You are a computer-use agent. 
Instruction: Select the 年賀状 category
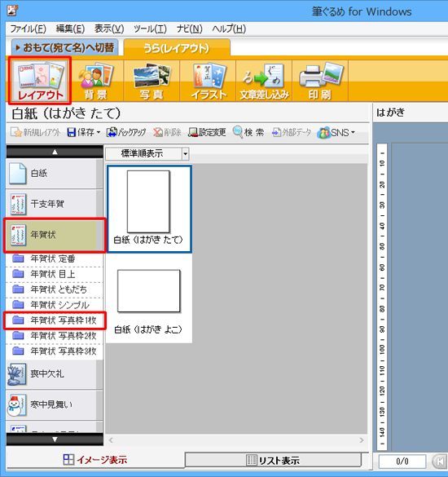[54, 235]
